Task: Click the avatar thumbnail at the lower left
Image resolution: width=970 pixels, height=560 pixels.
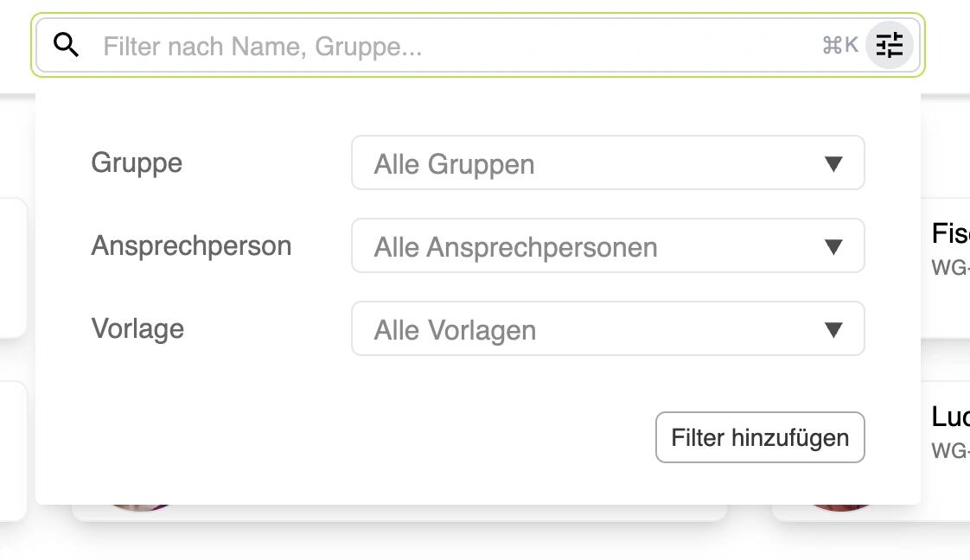Action: pyautogui.click(x=140, y=507)
